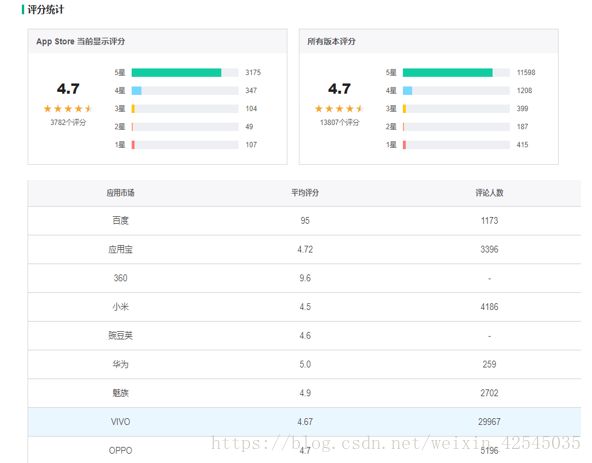
Task: Select the 107 one-star count
Action: (251, 145)
